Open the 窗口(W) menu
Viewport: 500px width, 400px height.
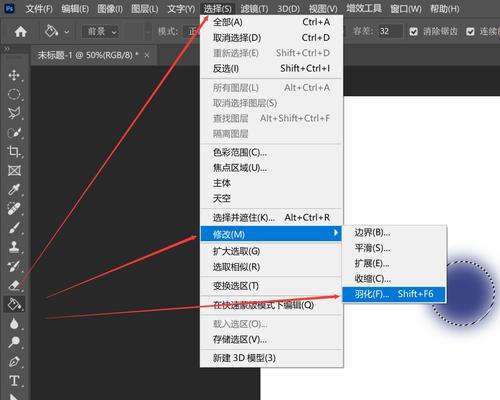point(406,9)
